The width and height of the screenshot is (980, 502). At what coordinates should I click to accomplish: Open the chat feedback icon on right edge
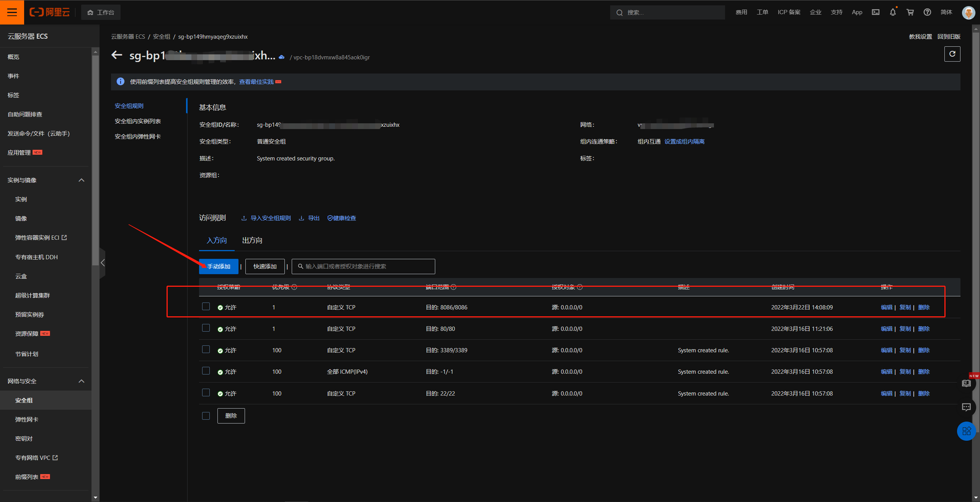pos(966,407)
